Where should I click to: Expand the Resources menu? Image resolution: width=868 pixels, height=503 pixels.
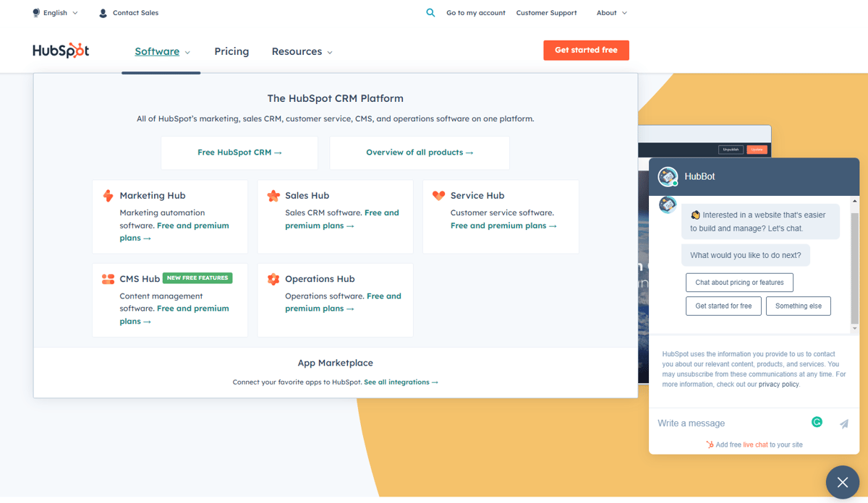[x=302, y=51]
